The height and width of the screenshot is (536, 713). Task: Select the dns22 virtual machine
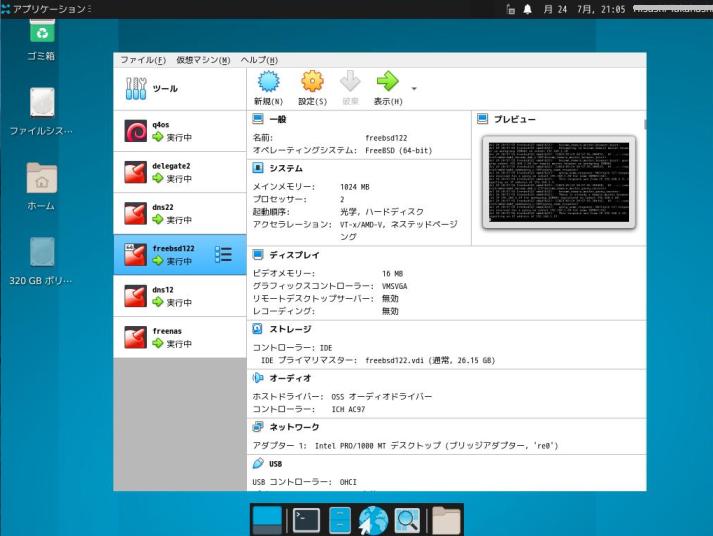coord(180,214)
